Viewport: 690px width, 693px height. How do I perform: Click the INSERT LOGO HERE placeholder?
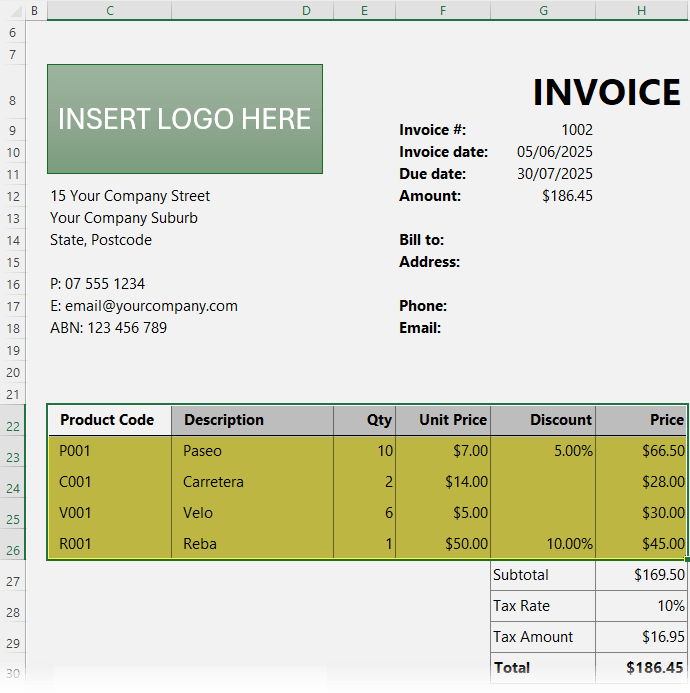[x=185, y=119]
